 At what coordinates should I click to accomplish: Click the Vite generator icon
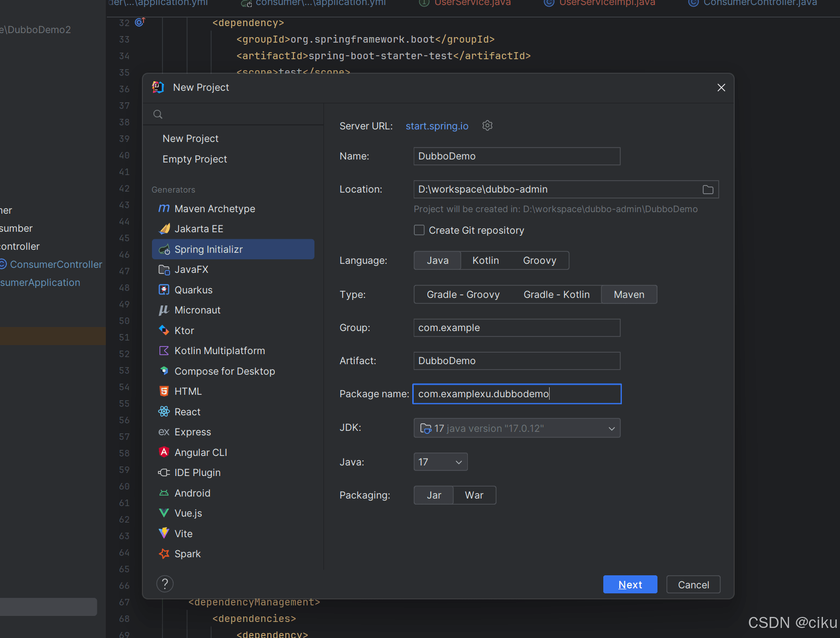[x=164, y=533]
